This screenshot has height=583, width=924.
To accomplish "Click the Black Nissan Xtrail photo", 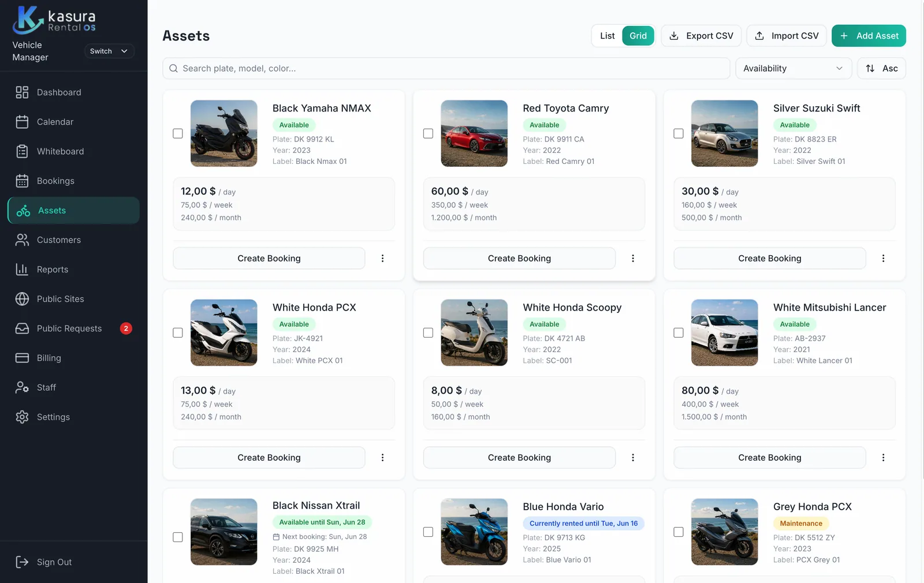I will click(224, 532).
